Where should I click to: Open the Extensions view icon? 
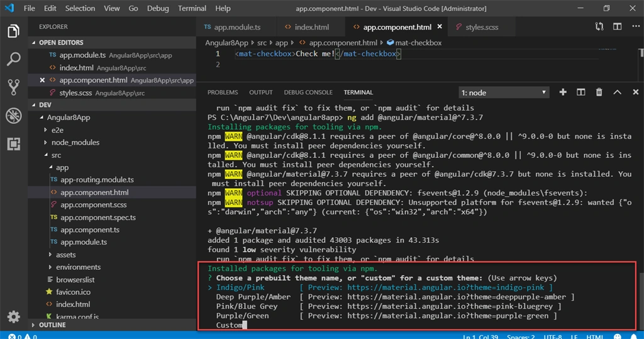pos(14,144)
